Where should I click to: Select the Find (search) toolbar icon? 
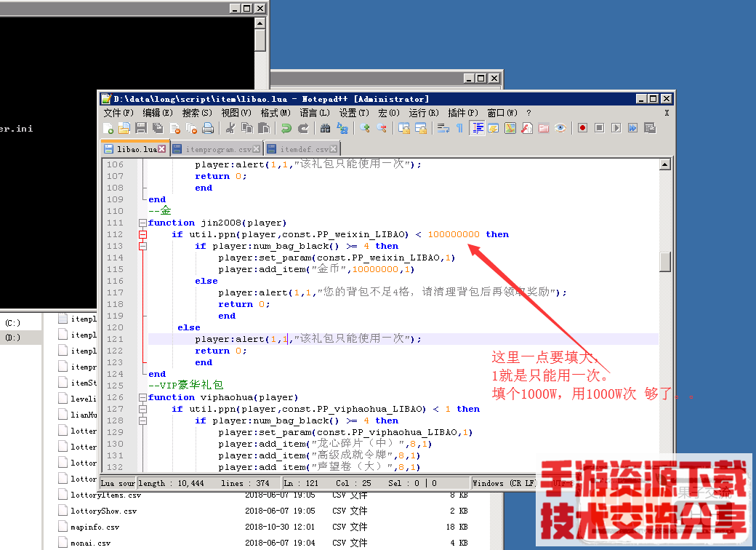pyautogui.click(x=324, y=128)
